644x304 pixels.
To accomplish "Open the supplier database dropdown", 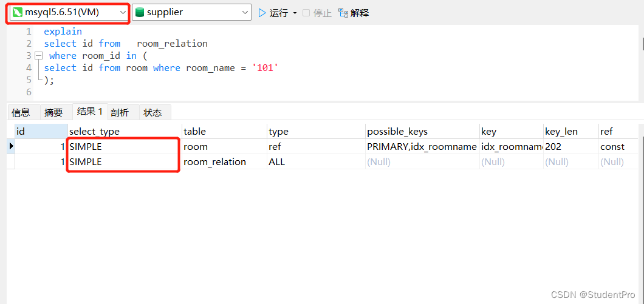I will (x=191, y=13).
